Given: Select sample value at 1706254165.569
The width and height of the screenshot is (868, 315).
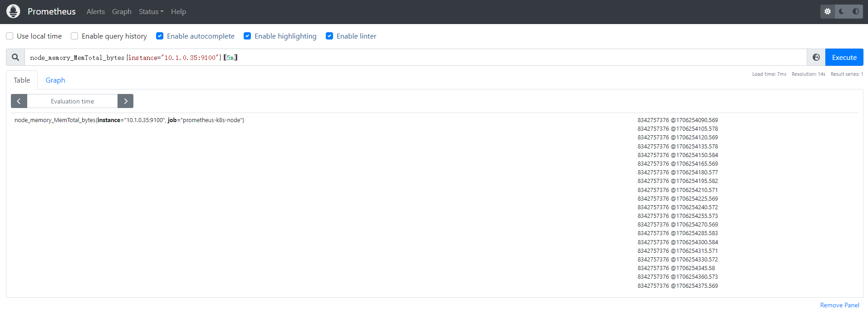Looking at the screenshot, I should point(678,164).
